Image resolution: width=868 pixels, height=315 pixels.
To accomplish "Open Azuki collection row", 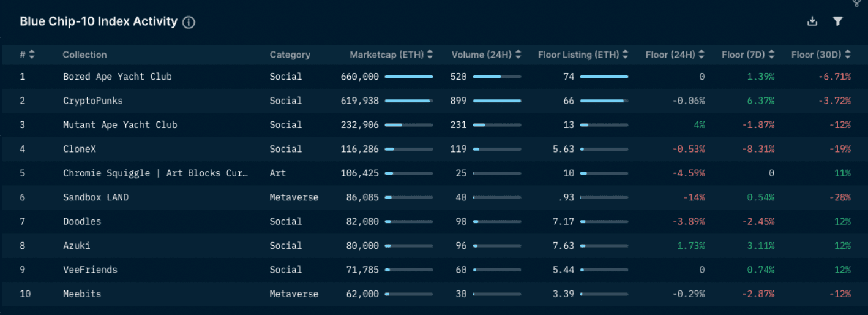I will (434, 246).
